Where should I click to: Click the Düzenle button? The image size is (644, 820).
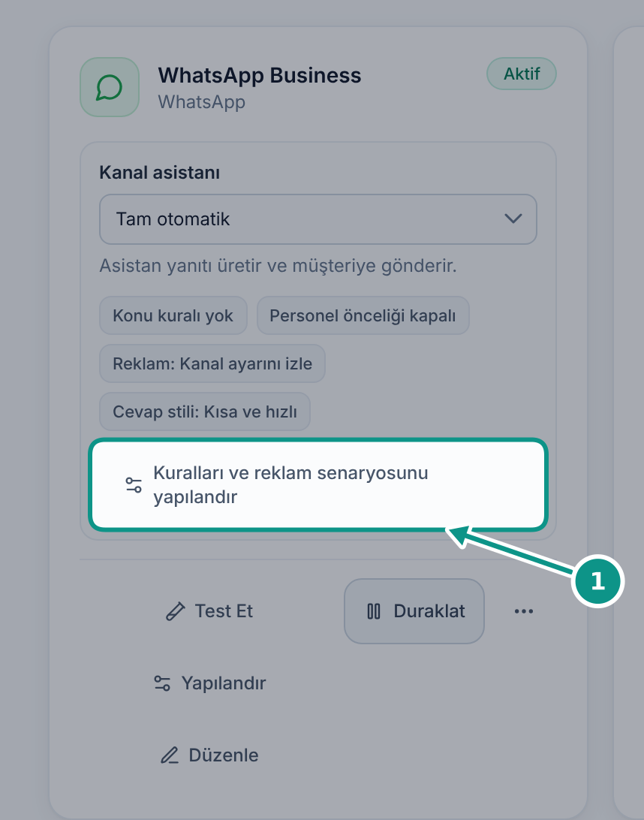point(209,755)
